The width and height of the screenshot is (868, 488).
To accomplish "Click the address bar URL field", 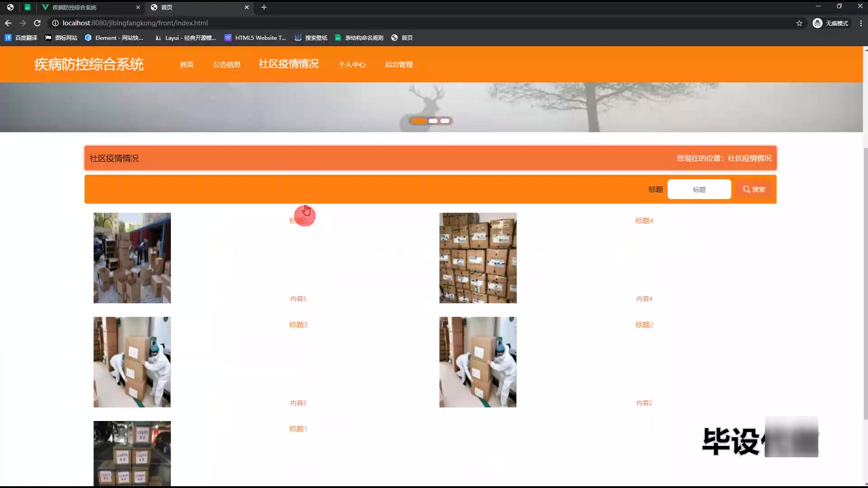I will coord(136,23).
